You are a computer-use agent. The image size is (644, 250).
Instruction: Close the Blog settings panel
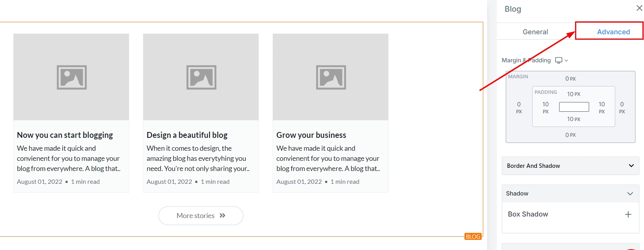pyautogui.click(x=639, y=8)
